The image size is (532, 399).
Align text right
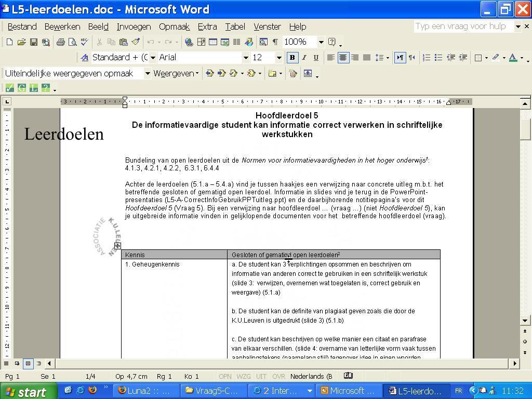pos(355,58)
